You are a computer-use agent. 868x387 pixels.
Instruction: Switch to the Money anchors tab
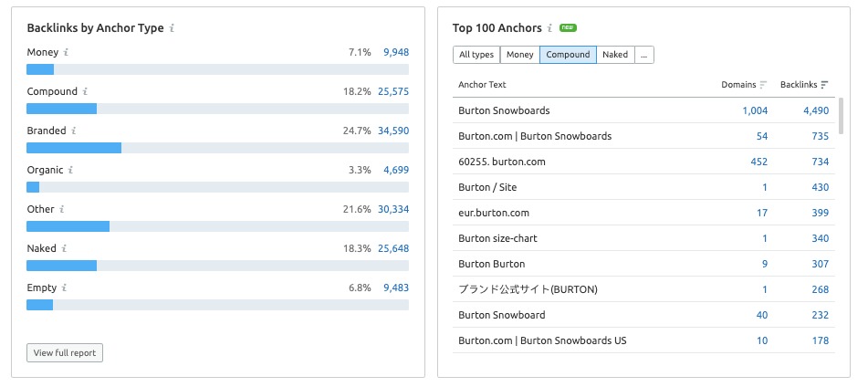click(x=520, y=55)
